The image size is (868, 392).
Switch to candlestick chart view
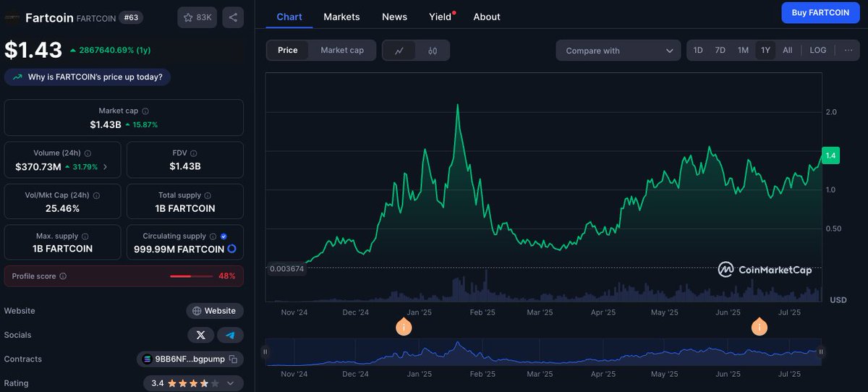[x=433, y=51]
